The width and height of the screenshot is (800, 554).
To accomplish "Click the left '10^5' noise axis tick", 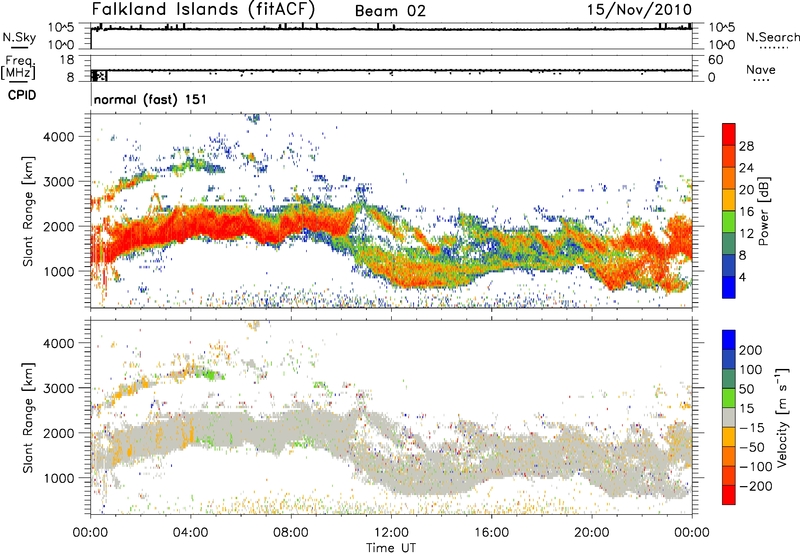I will point(61,28).
